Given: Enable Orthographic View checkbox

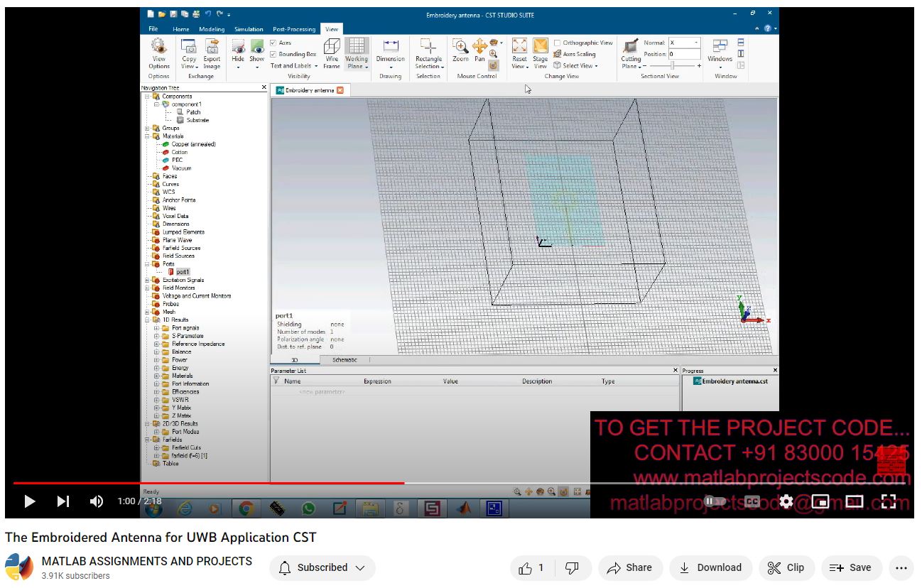Looking at the screenshot, I should point(558,43).
